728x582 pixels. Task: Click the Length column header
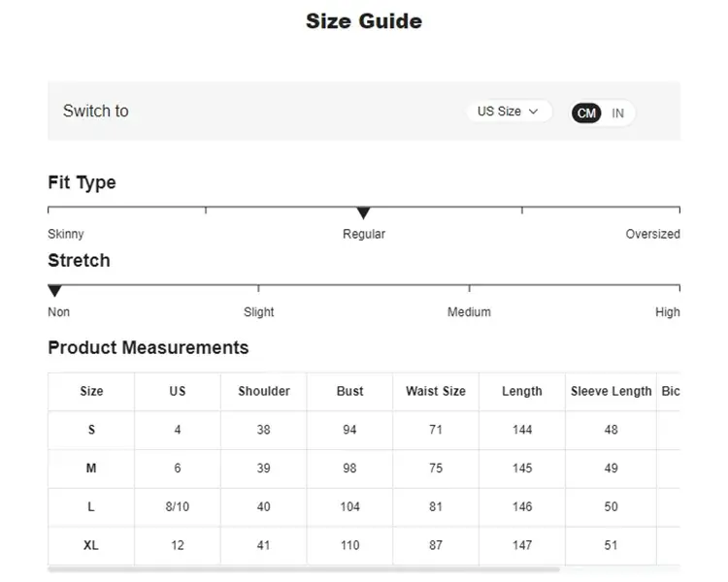522,391
